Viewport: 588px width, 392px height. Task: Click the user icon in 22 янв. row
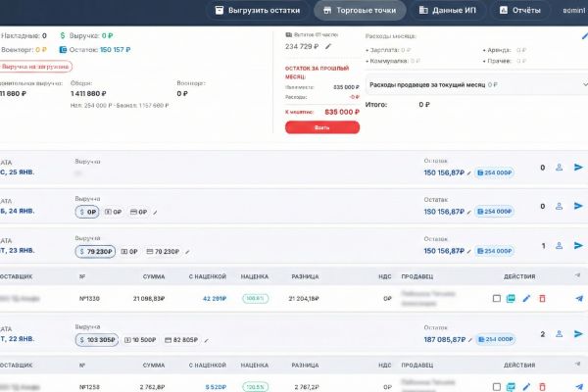pyautogui.click(x=559, y=334)
